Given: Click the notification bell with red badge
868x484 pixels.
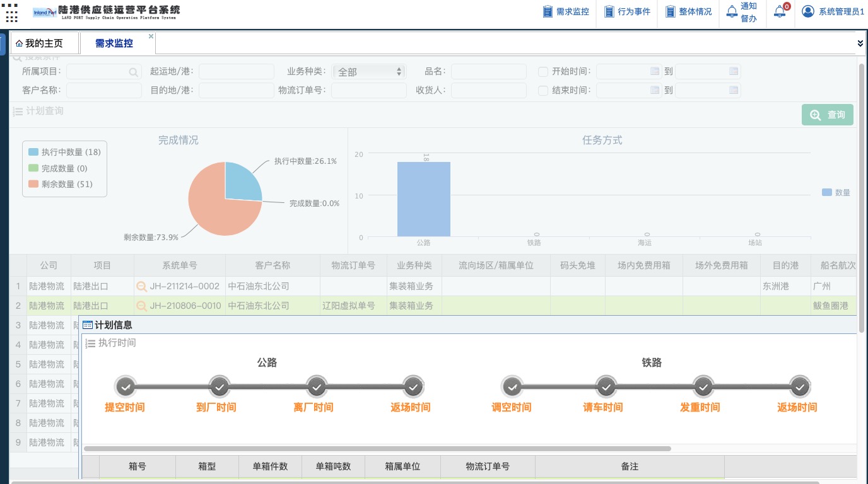Looking at the screenshot, I should click(780, 11).
